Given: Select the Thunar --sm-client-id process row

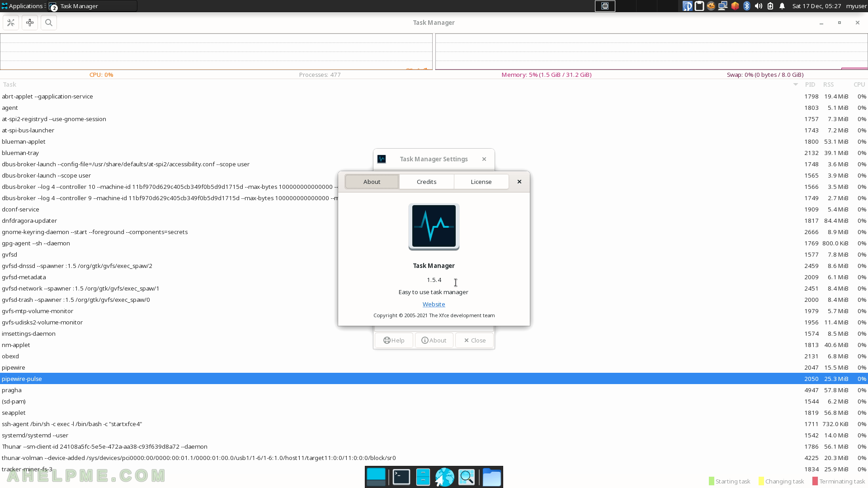Looking at the screenshot, I should coord(434,446).
